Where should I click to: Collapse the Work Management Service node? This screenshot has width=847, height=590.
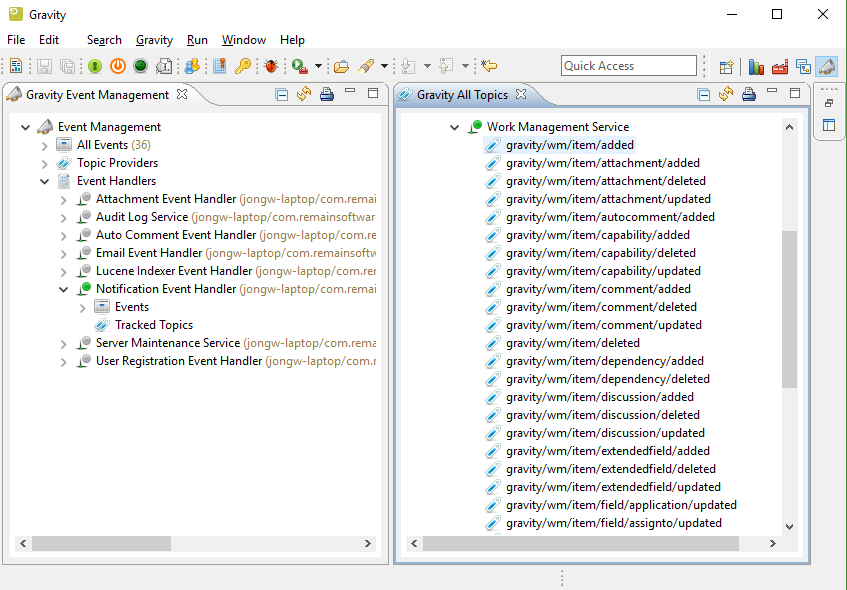(x=455, y=127)
